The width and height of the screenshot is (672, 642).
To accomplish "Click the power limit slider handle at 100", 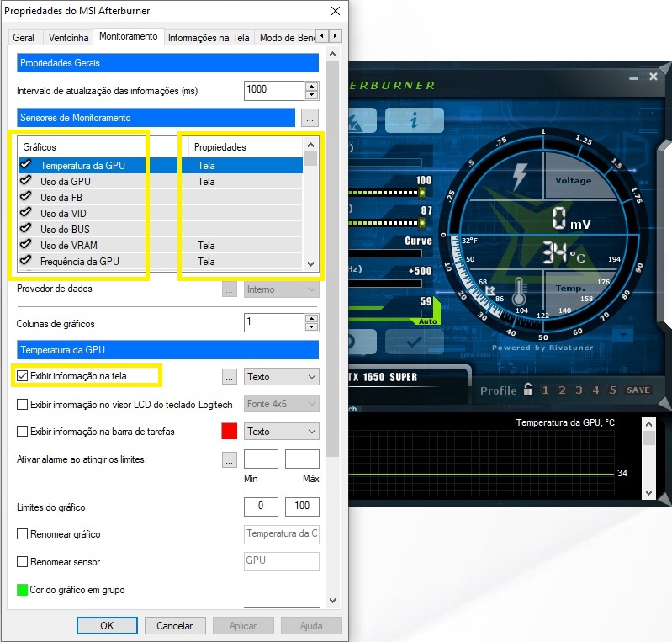I will pyautogui.click(x=422, y=193).
